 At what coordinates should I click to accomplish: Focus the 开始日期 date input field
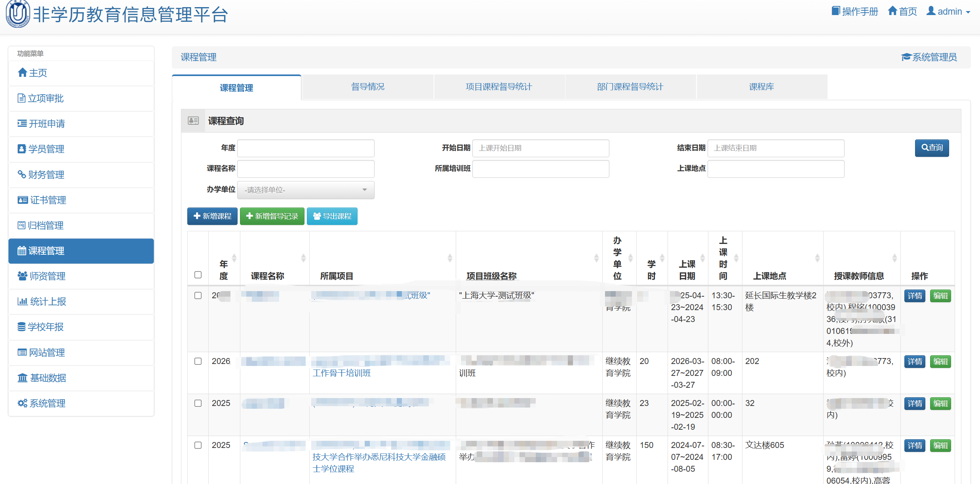tap(540, 148)
